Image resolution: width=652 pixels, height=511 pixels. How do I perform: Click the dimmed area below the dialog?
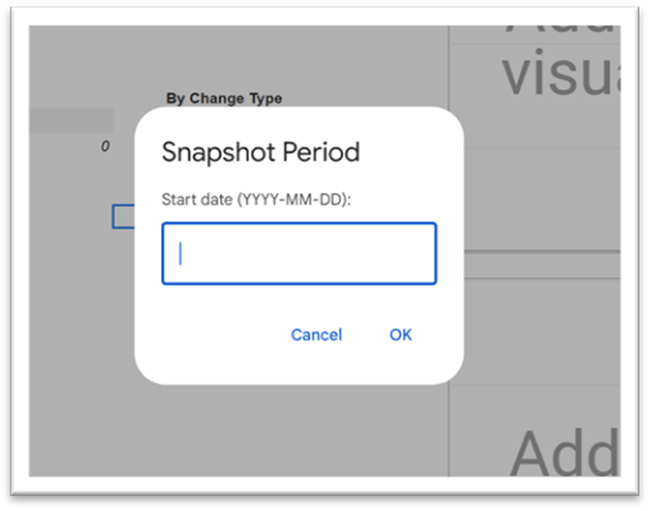pyautogui.click(x=298, y=430)
